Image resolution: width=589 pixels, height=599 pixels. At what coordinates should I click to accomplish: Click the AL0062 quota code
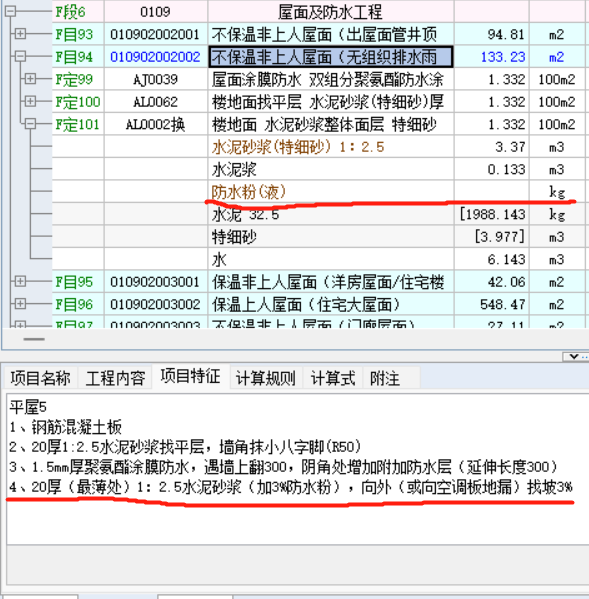(155, 102)
